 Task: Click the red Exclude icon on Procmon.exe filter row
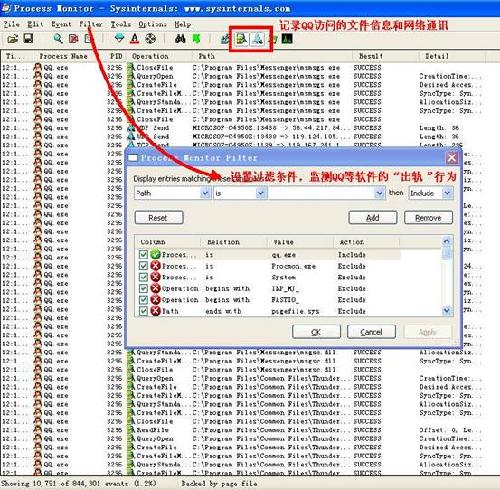point(155,266)
